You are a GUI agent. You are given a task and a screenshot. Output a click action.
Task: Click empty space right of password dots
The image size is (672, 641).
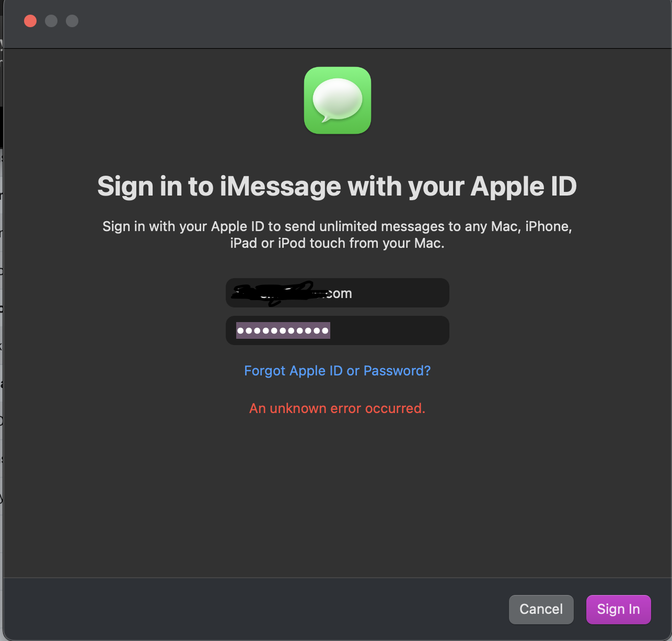[389, 330]
